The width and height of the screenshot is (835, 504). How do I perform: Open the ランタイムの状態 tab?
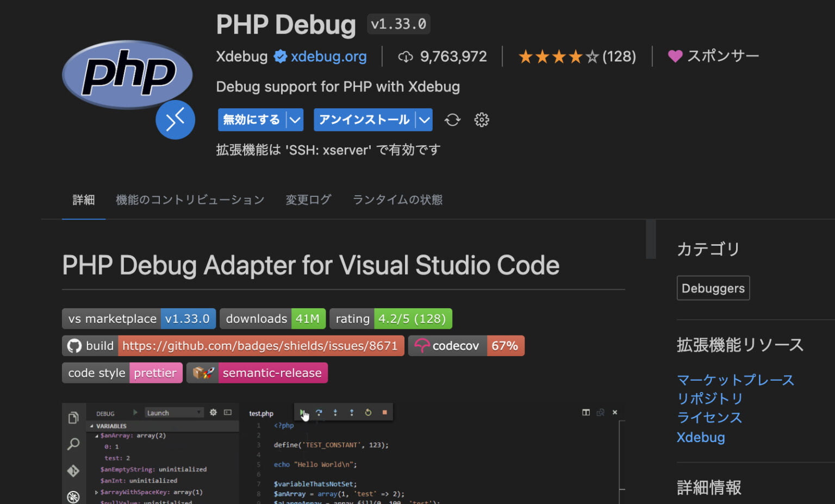click(x=397, y=200)
